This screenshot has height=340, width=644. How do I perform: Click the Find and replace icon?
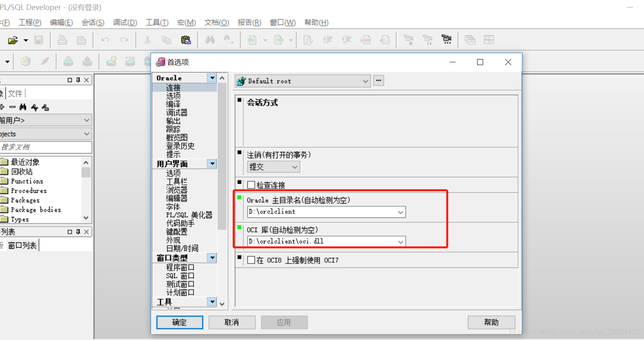coord(229,40)
